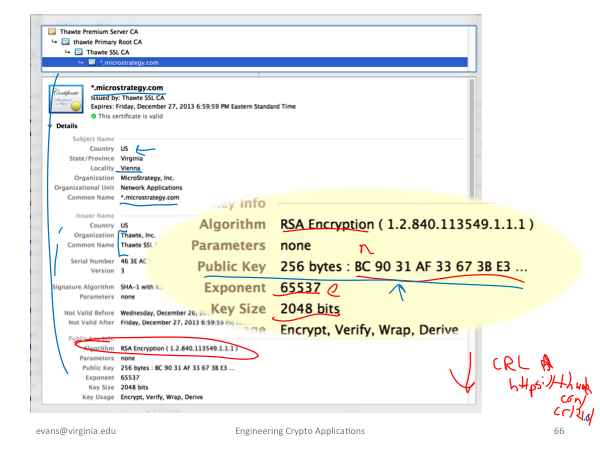This screenshot has width=600, height=450.
Task: Click the Thawte SSL CA certificate icon
Action: click(78, 52)
